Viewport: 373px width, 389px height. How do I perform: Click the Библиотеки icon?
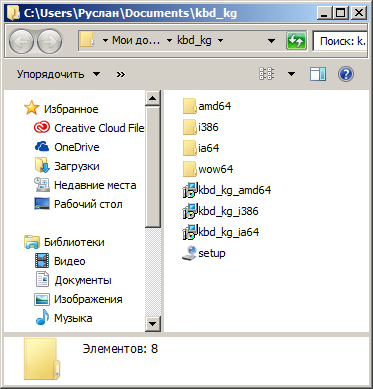(32, 242)
